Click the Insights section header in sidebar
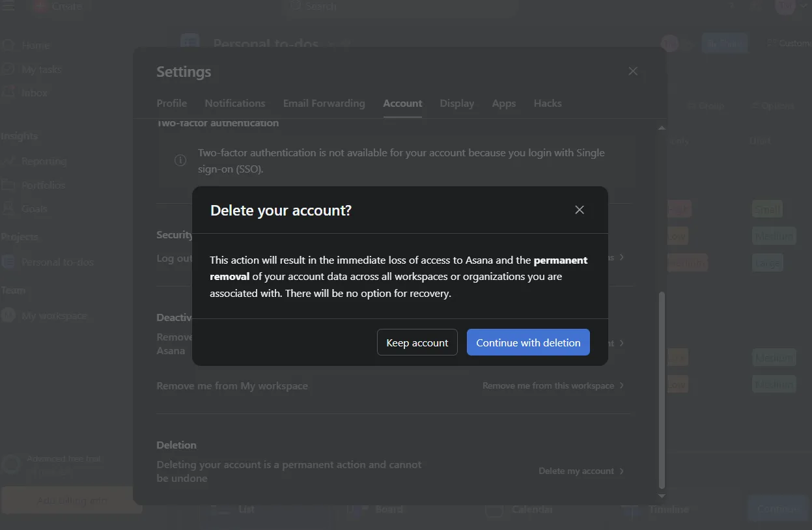The height and width of the screenshot is (530, 812). click(x=19, y=136)
